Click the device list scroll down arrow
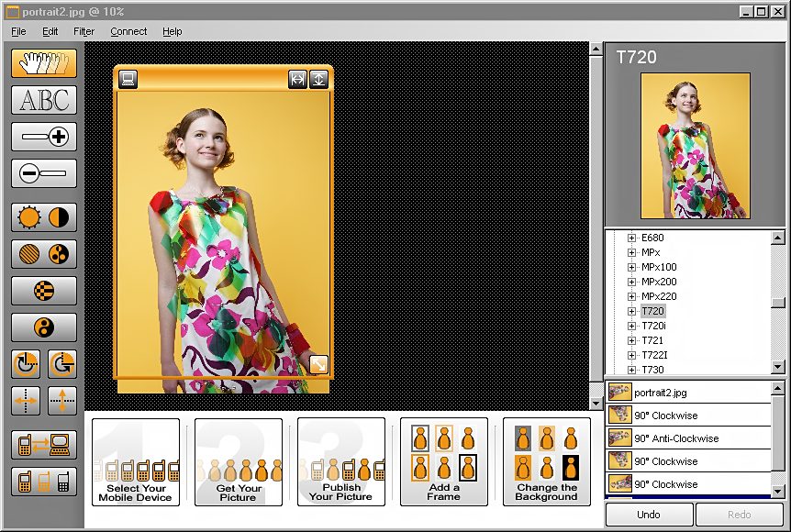791x532 pixels. point(778,367)
